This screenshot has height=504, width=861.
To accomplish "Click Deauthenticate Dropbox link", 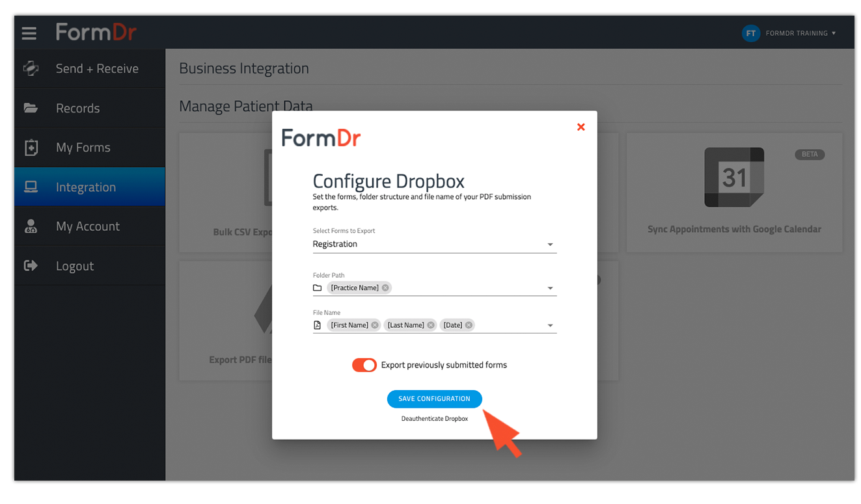I will tap(435, 419).
